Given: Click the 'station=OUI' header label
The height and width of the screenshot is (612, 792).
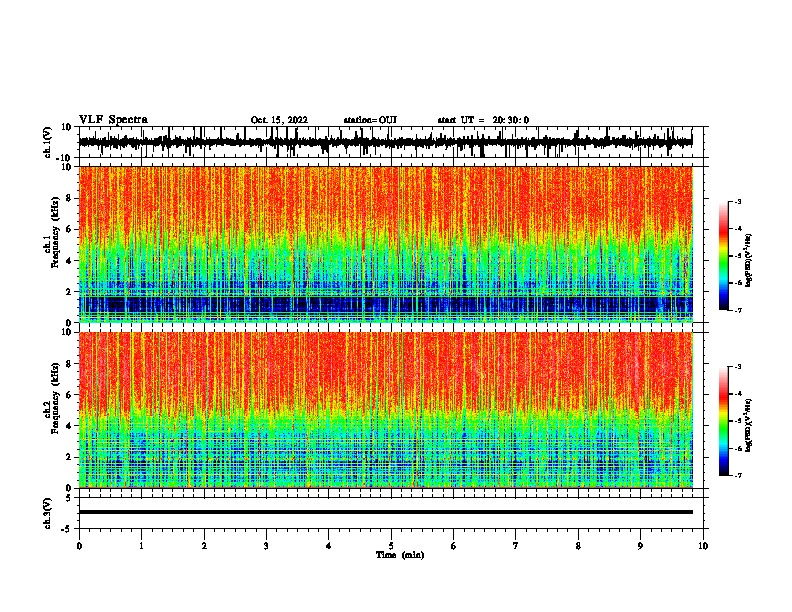Looking at the screenshot, I should coord(370,120).
